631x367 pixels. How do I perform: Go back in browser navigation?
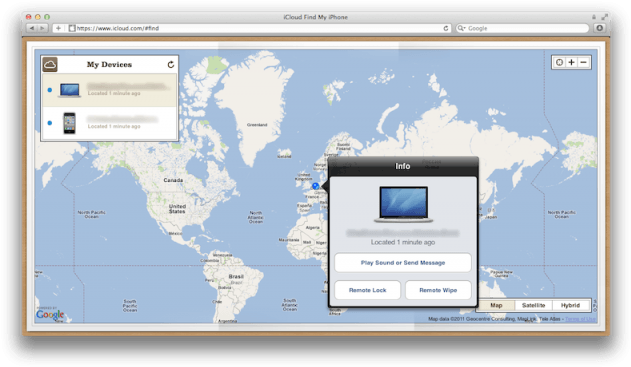coord(31,28)
